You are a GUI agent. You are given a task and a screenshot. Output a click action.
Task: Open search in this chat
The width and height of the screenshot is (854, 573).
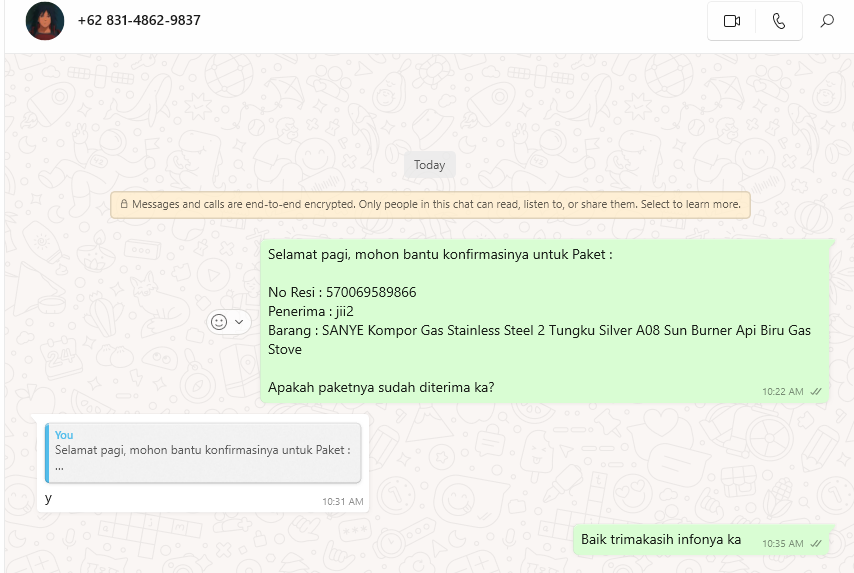coord(827,21)
